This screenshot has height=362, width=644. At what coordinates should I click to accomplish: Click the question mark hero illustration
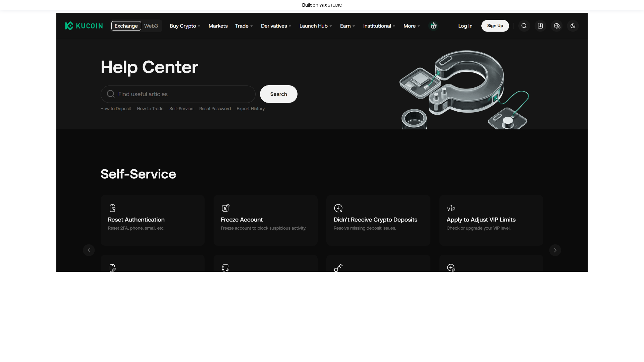click(465, 89)
